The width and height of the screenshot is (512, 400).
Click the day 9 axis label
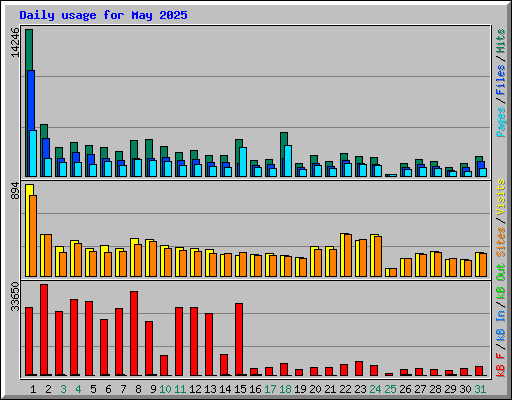point(153,389)
